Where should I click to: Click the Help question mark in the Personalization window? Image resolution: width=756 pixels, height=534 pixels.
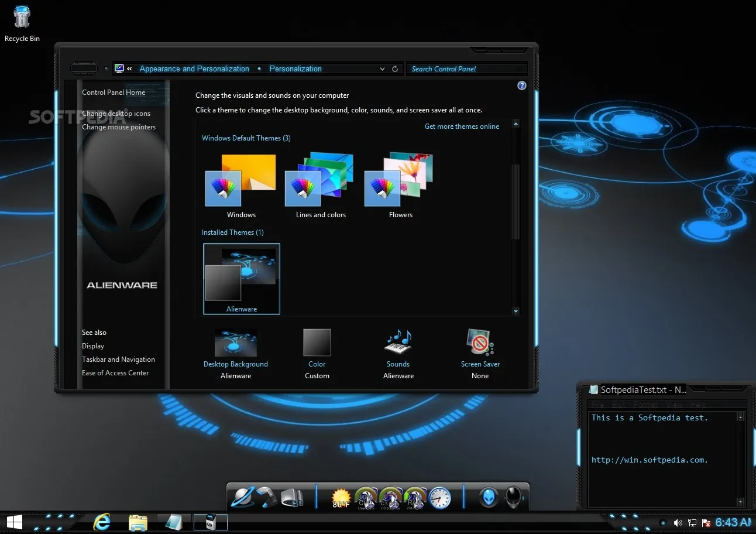click(521, 85)
